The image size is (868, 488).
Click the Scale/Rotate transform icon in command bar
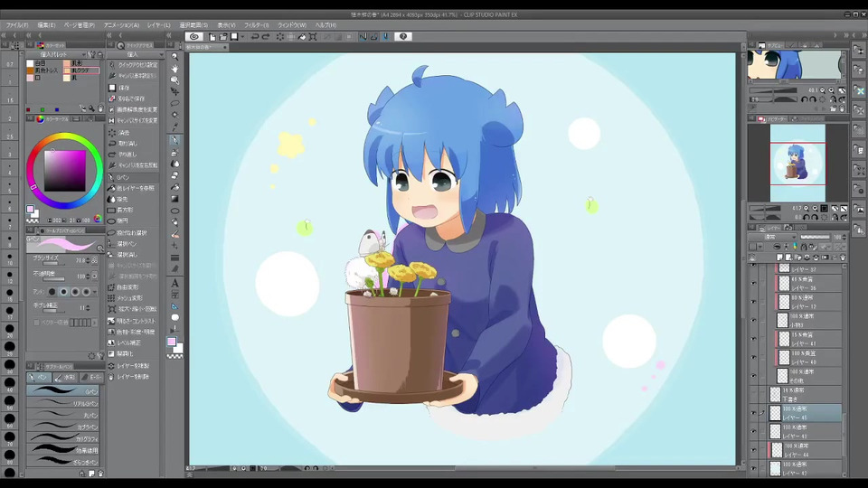313,36
